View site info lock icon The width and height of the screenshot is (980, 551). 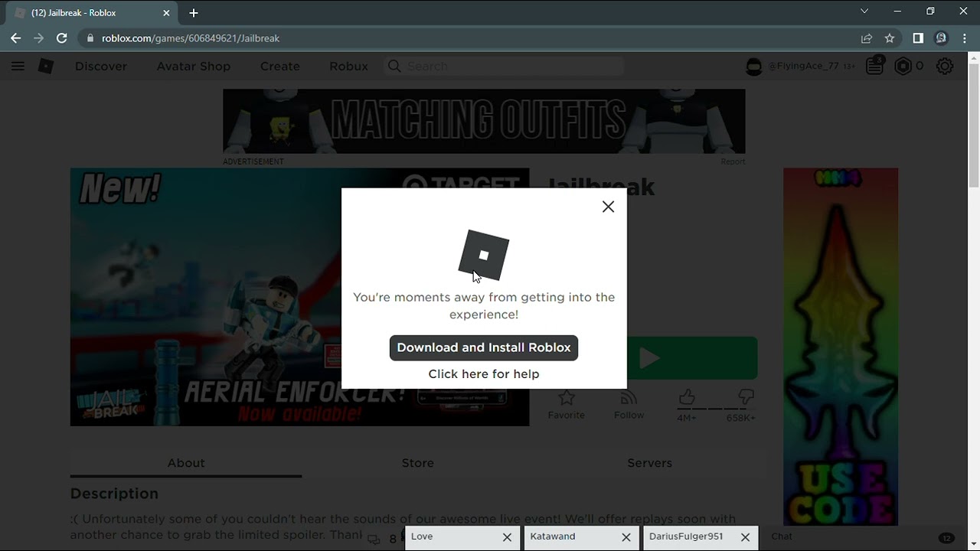[90, 38]
